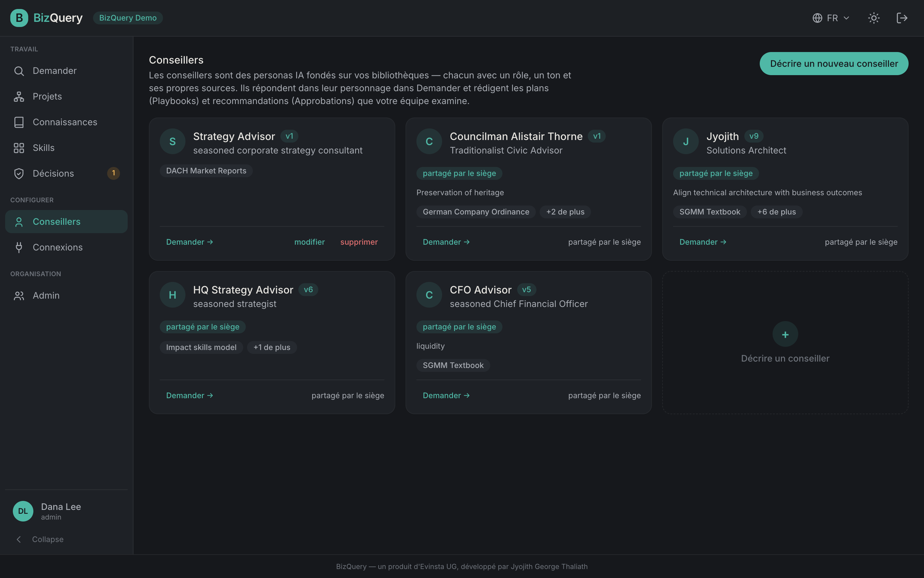
Task: Click 'liquidity' text on CFO Advisor
Action: point(431,346)
